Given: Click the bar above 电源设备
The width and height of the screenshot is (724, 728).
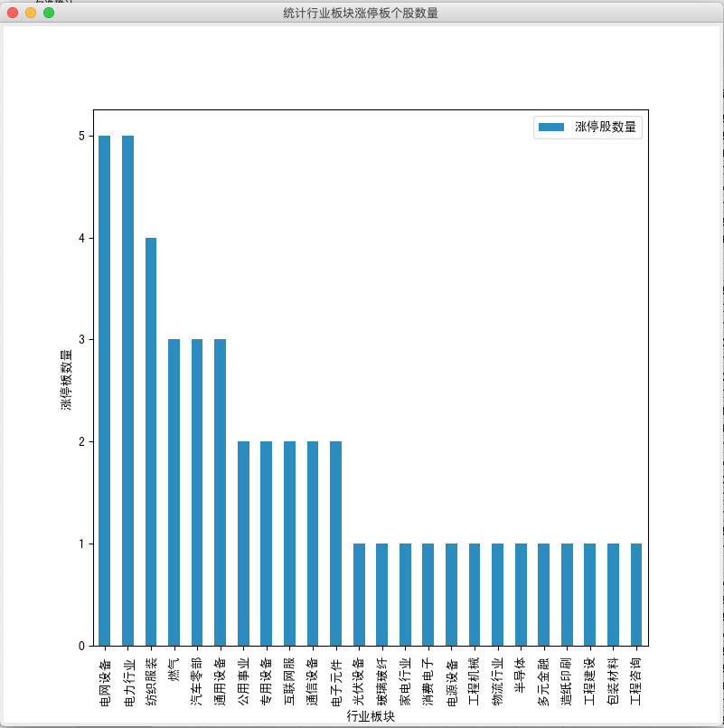Looking at the screenshot, I should point(452,595).
